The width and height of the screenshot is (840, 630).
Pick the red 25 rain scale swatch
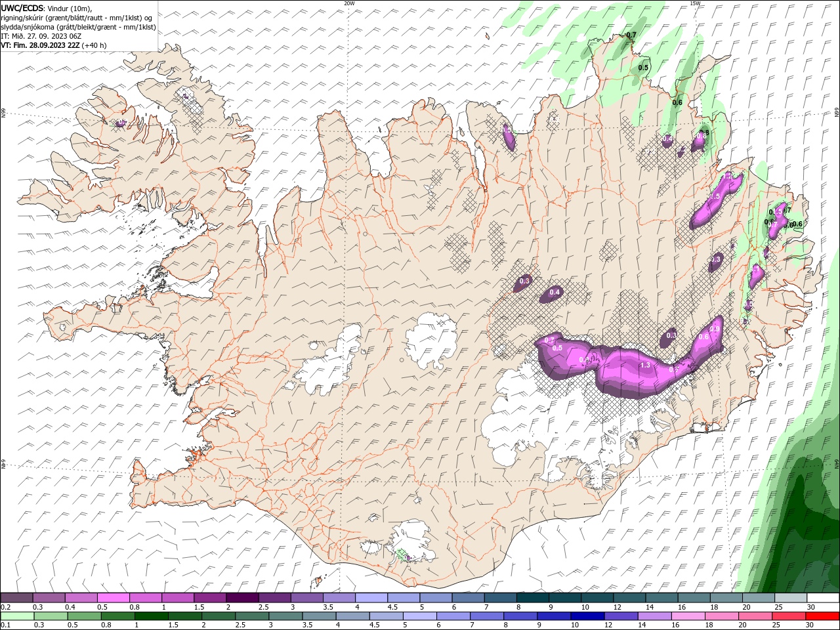point(789,616)
